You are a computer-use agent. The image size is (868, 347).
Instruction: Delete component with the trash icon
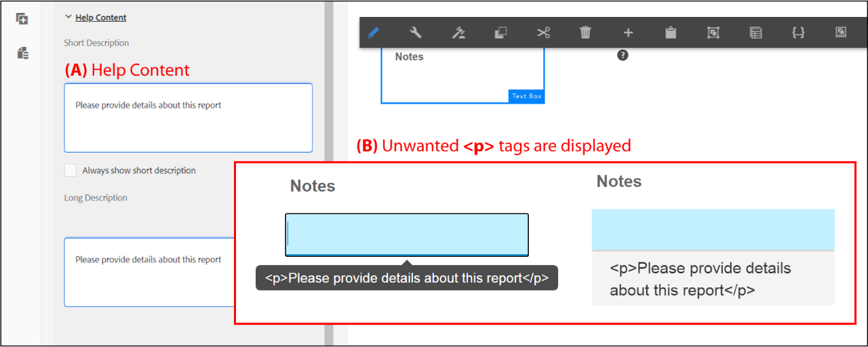coord(586,33)
